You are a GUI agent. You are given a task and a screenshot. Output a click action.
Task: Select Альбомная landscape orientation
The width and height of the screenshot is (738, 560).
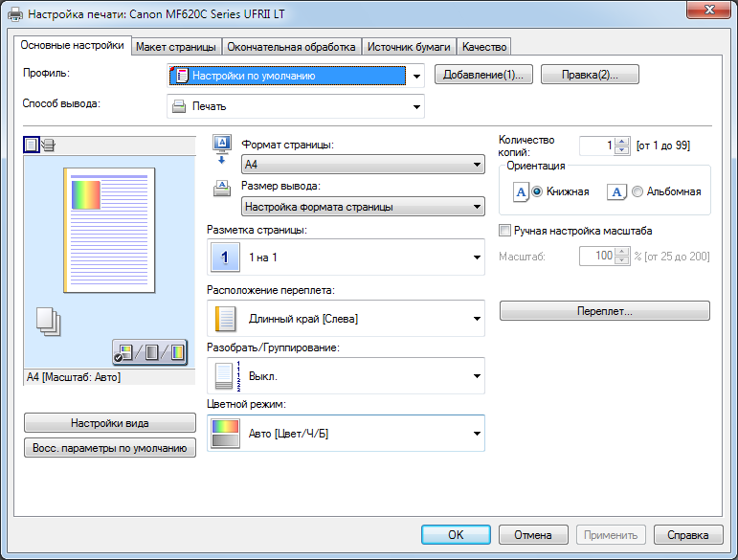(x=637, y=191)
